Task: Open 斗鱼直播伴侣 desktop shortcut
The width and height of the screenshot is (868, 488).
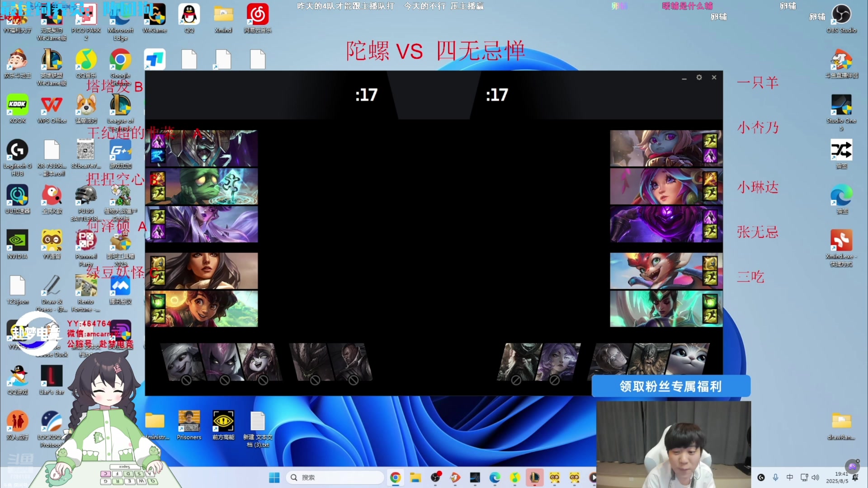Action: pos(841,64)
